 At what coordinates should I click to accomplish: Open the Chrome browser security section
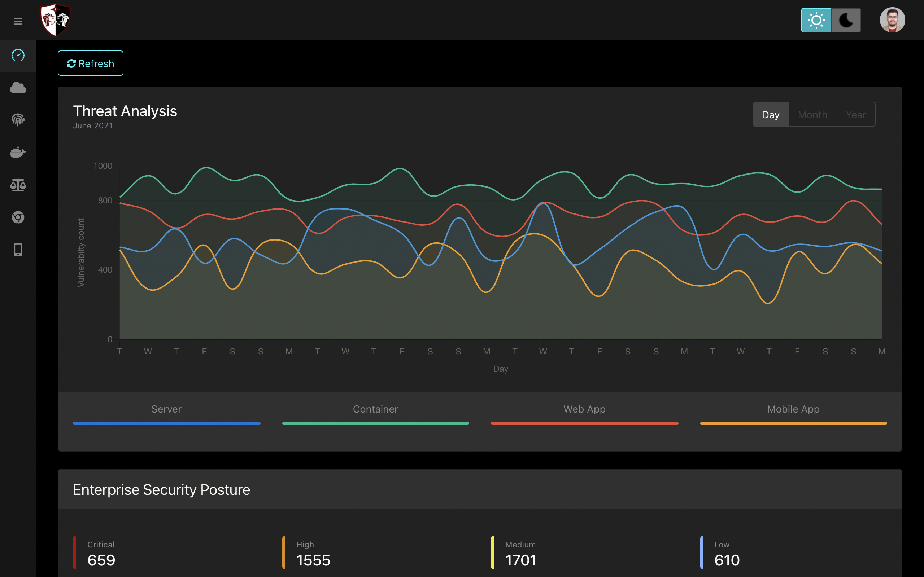point(18,217)
